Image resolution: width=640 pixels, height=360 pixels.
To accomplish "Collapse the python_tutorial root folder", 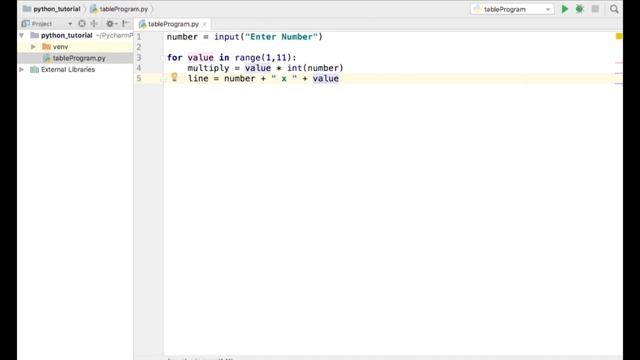I will [22, 36].
